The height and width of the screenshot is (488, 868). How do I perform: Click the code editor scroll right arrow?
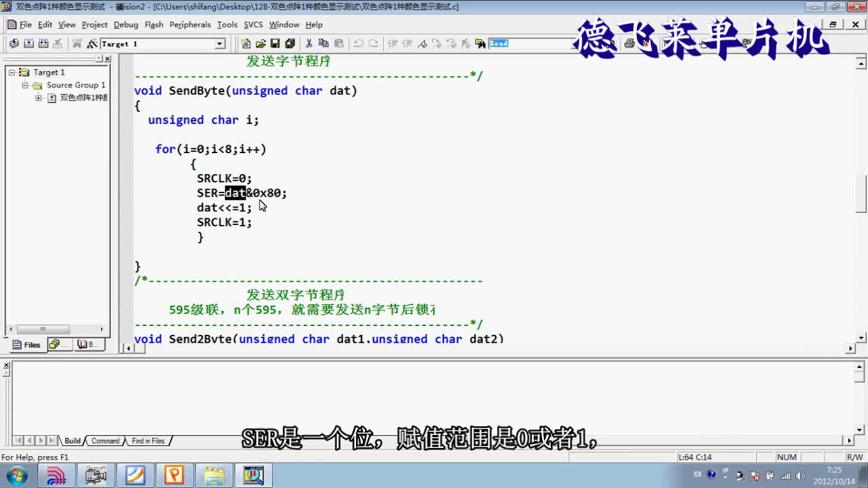851,348
